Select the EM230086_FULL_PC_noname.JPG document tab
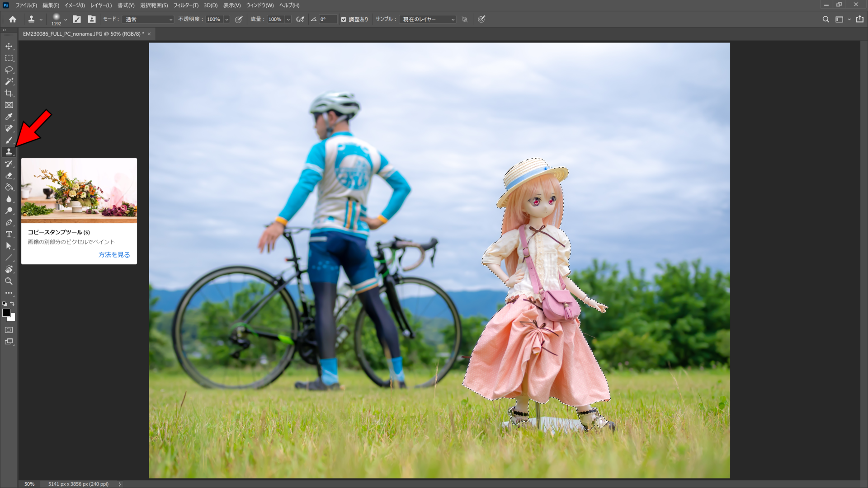The height and width of the screenshot is (488, 868). (x=81, y=33)
